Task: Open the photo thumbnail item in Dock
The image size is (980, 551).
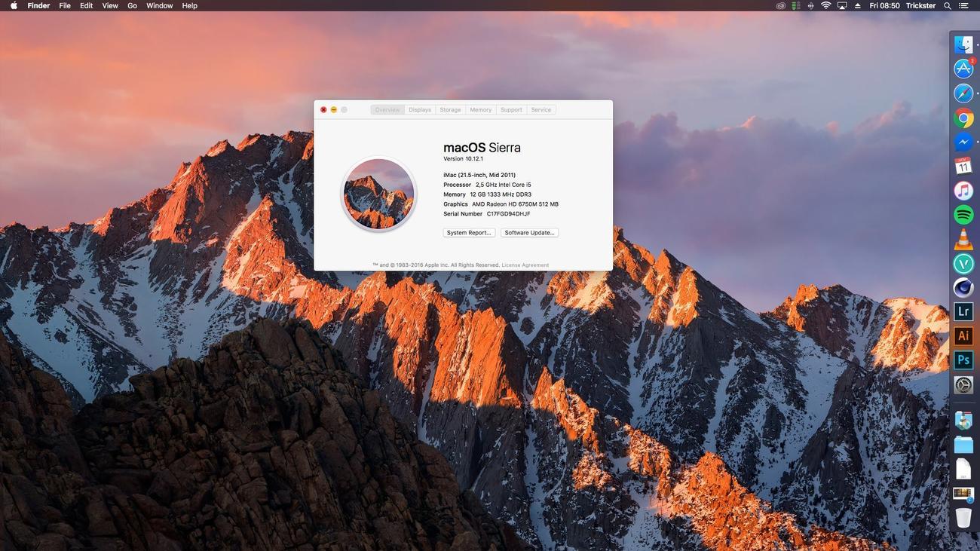Action: (x=963, y=494)
